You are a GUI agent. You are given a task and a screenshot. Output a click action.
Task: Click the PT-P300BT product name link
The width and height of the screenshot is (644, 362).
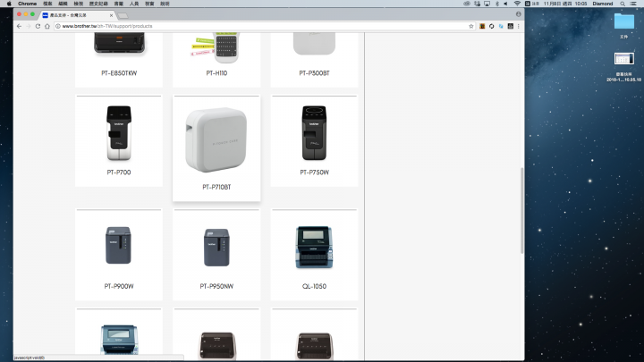point(314,73)
